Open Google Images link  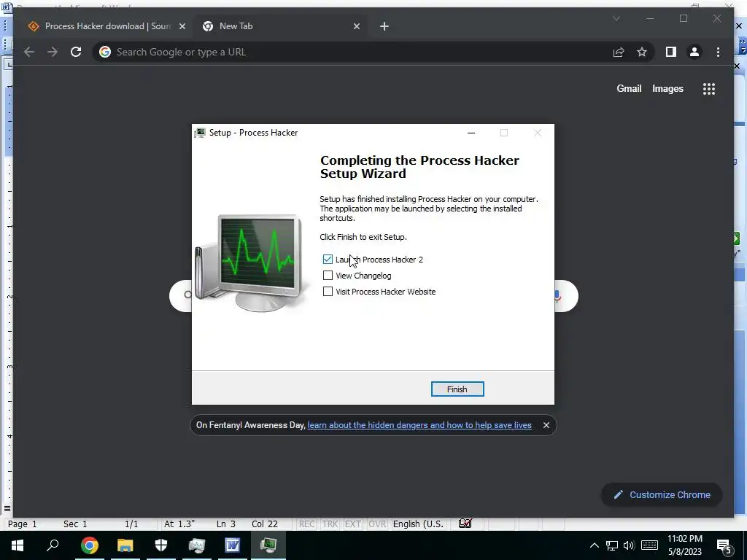[x=667, y=88]
